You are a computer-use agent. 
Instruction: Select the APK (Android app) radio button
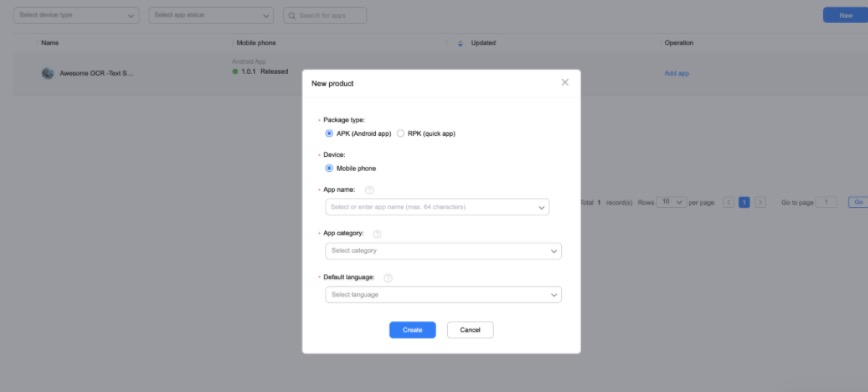click(x=329, y=133)
